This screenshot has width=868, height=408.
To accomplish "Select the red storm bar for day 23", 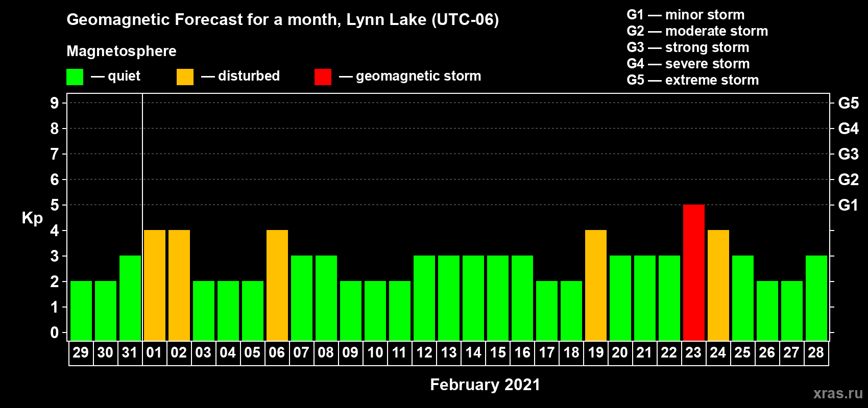I will [694, 273].
